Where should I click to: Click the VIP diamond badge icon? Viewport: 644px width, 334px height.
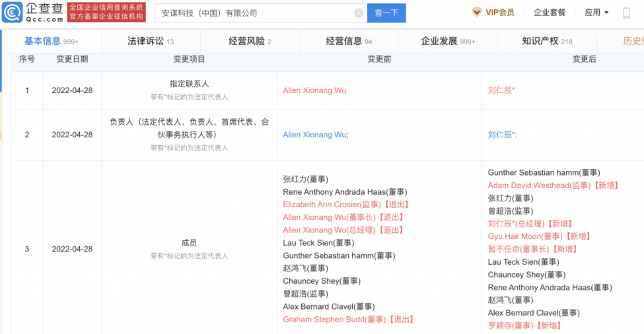[476, 13]
